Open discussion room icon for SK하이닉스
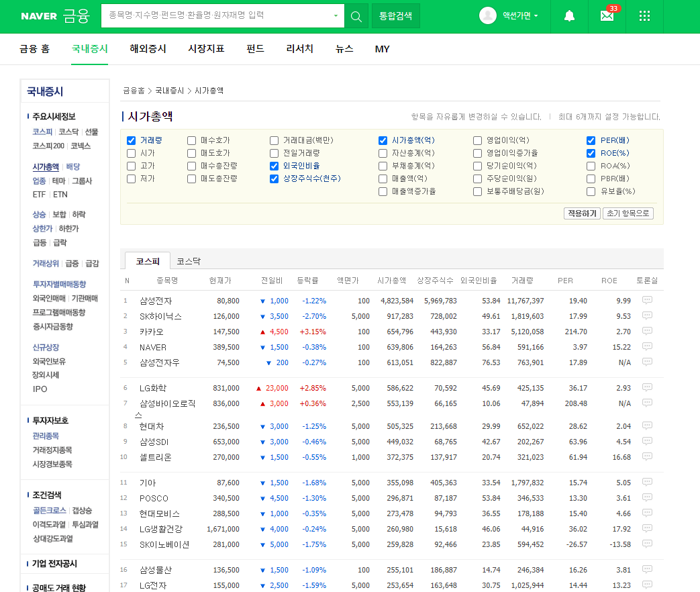This screenshot has width=700, height=592. pyautogui.click(x=647, y=315)
